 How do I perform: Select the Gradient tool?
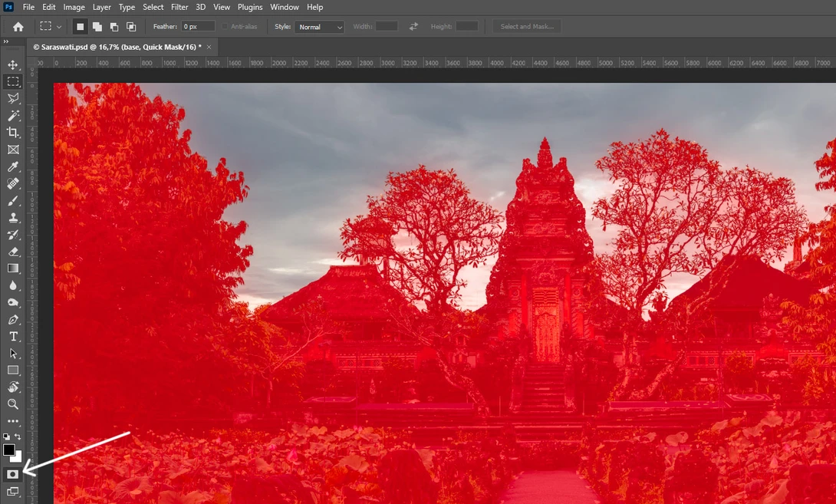tap(13, 268)
